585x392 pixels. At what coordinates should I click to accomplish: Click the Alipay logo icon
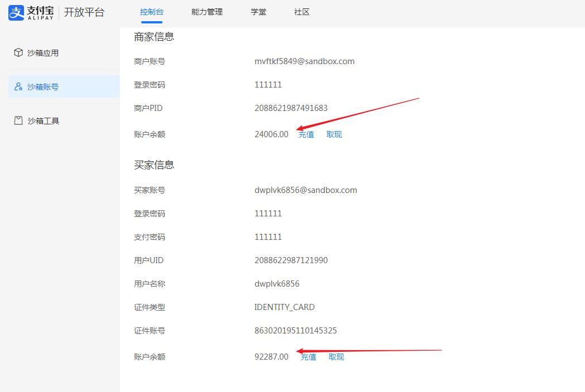point(15,13)
